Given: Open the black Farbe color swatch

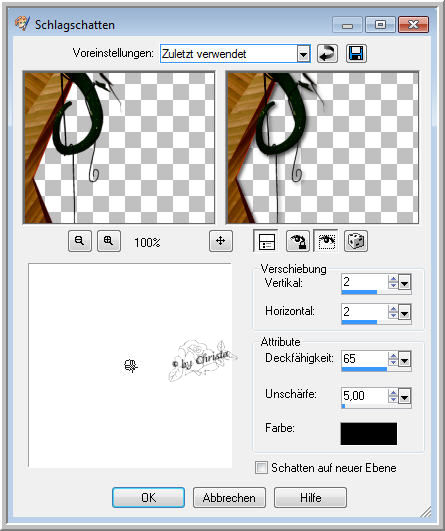Looking at the screenshot, I should (x=368, y=433).
